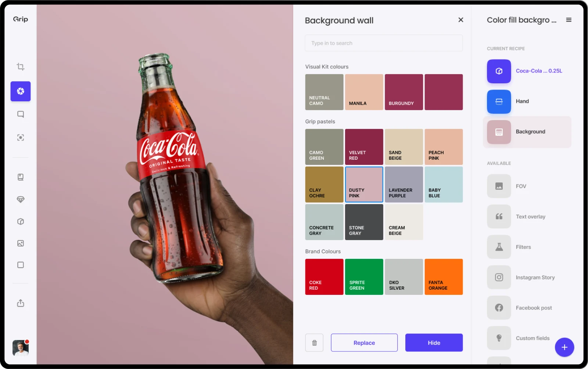Pick the Sprite Green brand colour
The width and height of the screenshot is (588, 369).
click(x=364, y=277)
